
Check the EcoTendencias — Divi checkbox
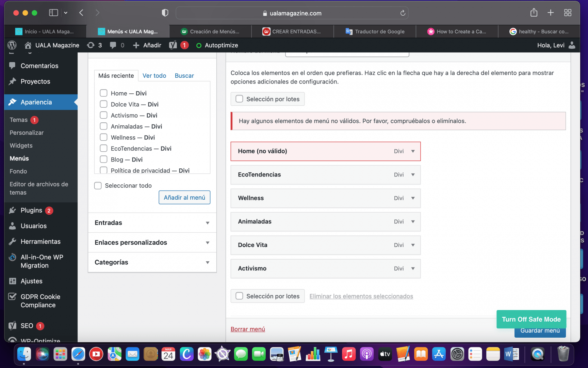click(103, 148)
